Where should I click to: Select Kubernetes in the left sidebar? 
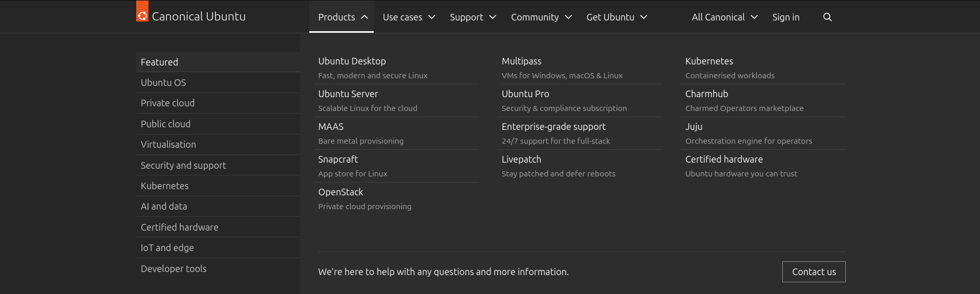point(218,186)
